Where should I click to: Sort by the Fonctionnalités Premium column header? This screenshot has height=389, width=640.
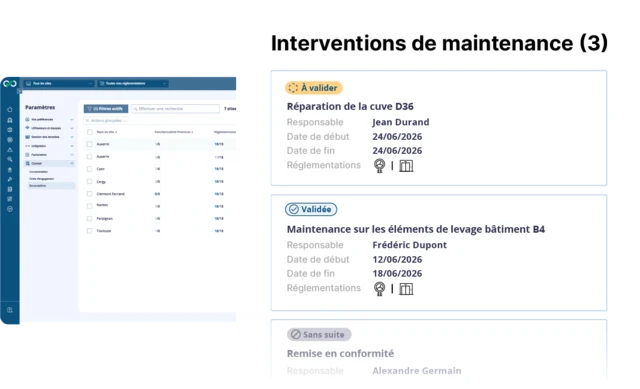click(x=174, y=132)
